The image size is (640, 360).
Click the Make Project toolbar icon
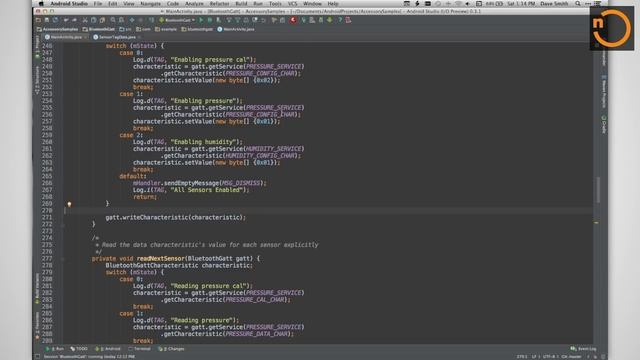tap(151, 20)
